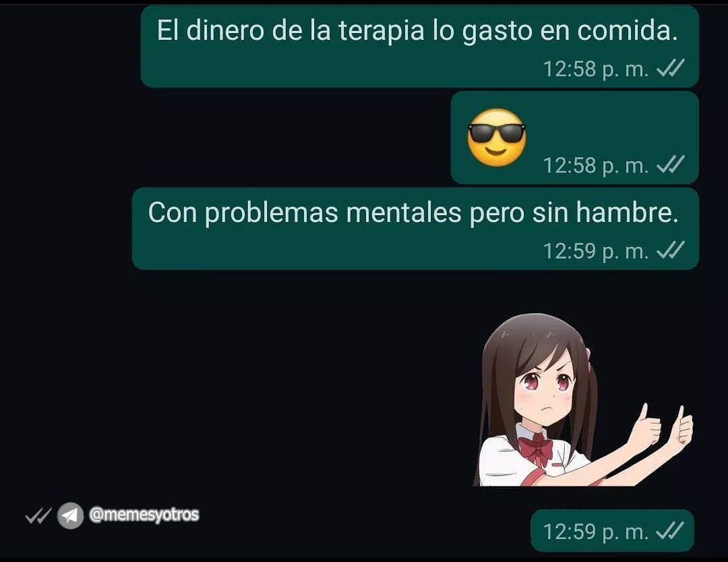Click read checkmarks below anime sticker
Screen dimensions: 728x562
point(670,531)
